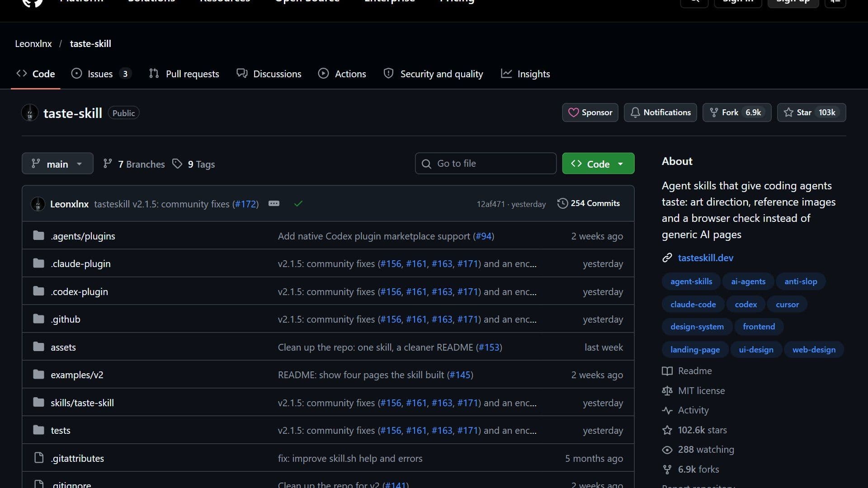868x488 pixels.
Task: Expand commit message ellipsis icon
Action: 274,203
